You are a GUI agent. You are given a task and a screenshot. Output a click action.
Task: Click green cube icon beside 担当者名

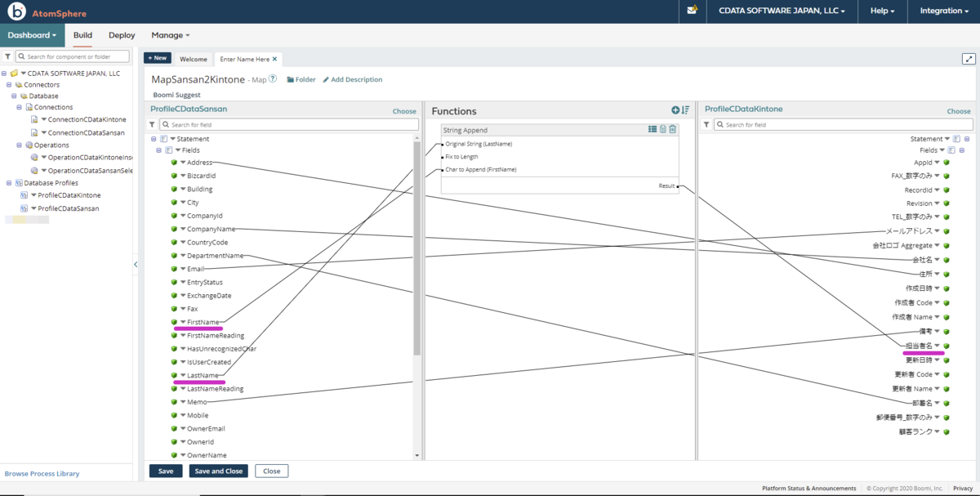(947, 346)
